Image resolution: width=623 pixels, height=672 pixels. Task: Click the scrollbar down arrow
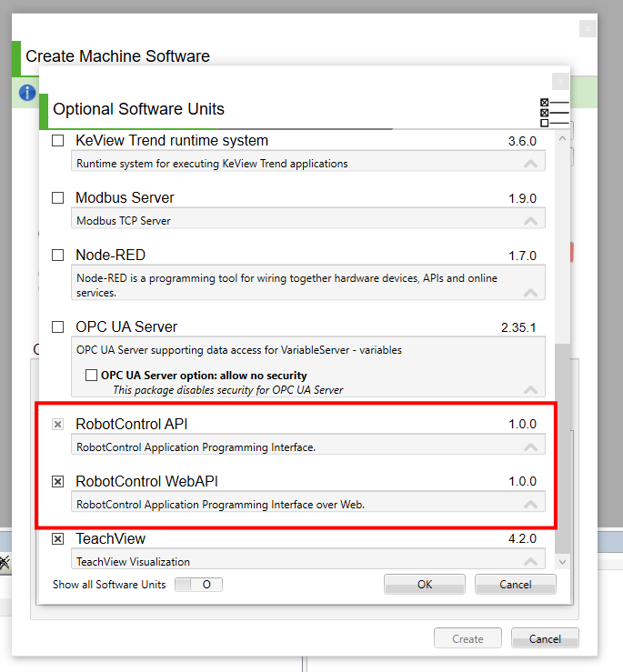coord(563,562)
